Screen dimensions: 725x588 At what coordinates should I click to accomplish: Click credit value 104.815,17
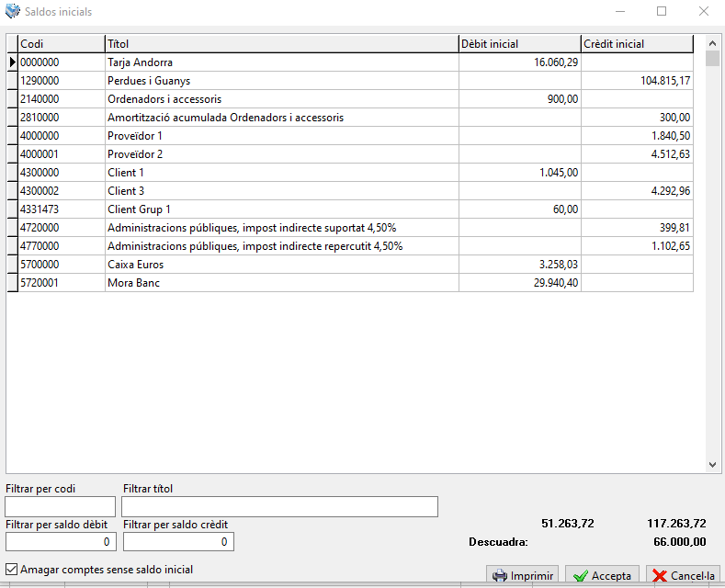tap(665, 81)
